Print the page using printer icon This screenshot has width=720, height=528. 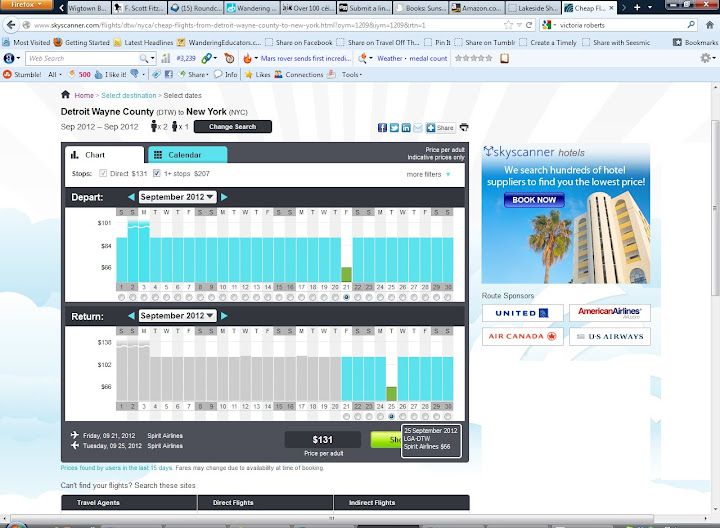click(x=464, y=127)
